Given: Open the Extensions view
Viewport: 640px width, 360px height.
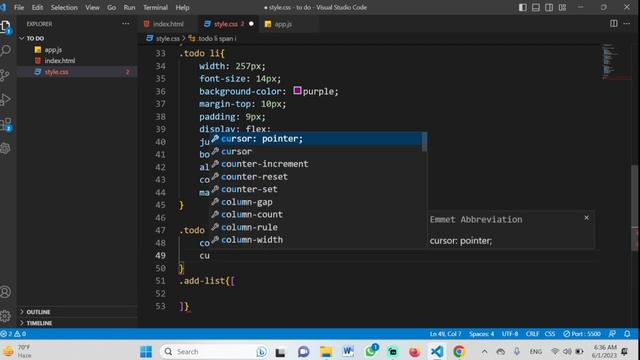Looking at the screenshot, I should coord(6,124).
